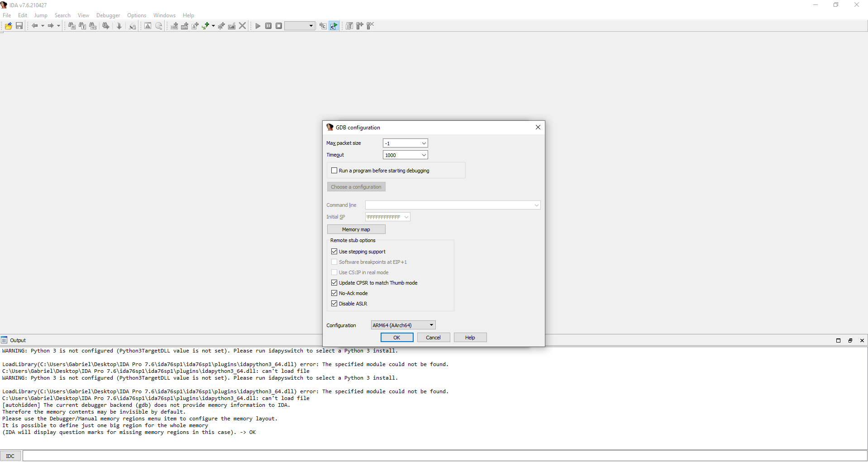The height and width of the screenshot is (462, 868).
Task: Open the Debugger menu
Action: [108, 15]
